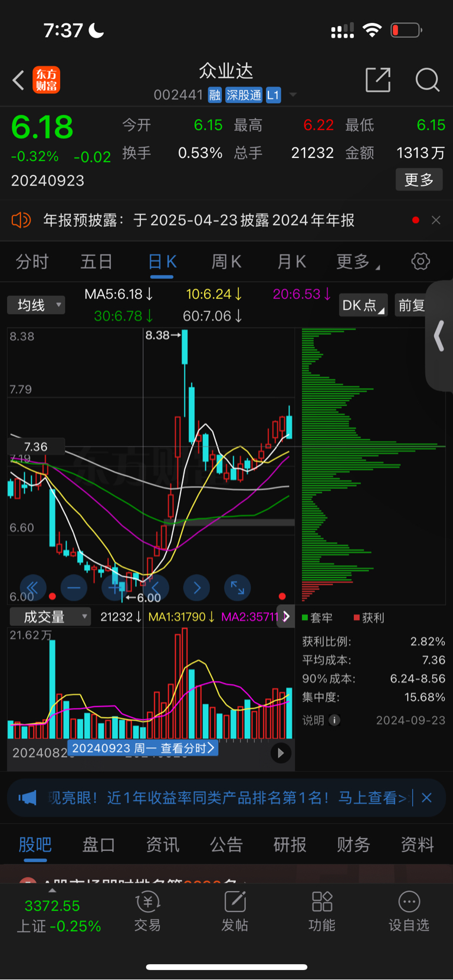Switch to 月K chart tab
Viewport: 453px width, 980px height.
[291, 262]
